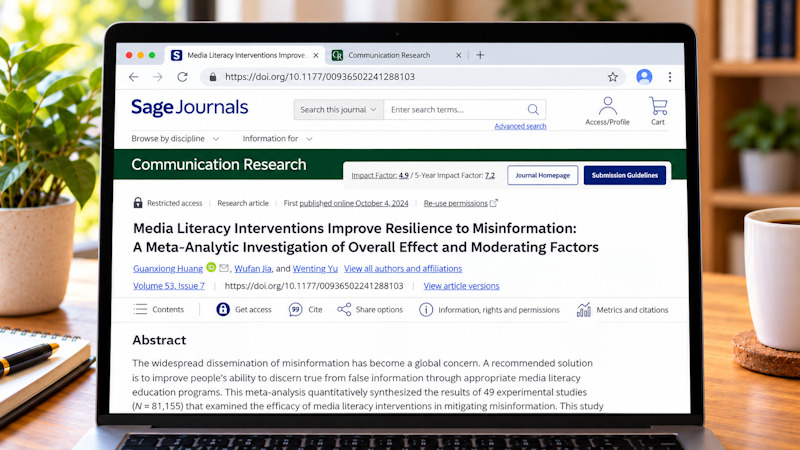Click the Information, rights and permissions icon
This screenshot has height=450, width=800.
coord(426,310)
